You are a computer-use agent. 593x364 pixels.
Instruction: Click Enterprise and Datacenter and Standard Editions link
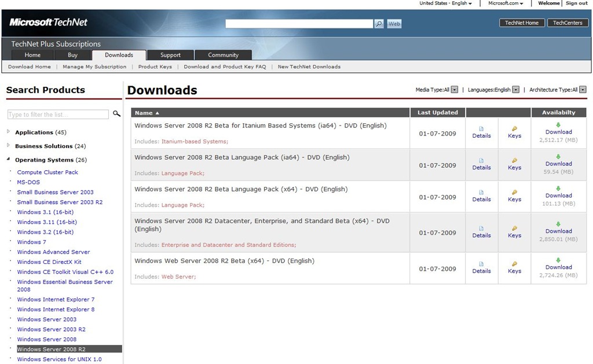[x=229, y=245]
